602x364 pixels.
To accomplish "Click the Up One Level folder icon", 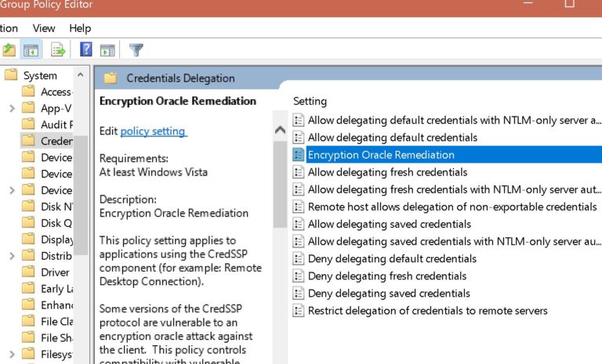I will [9, 50].
